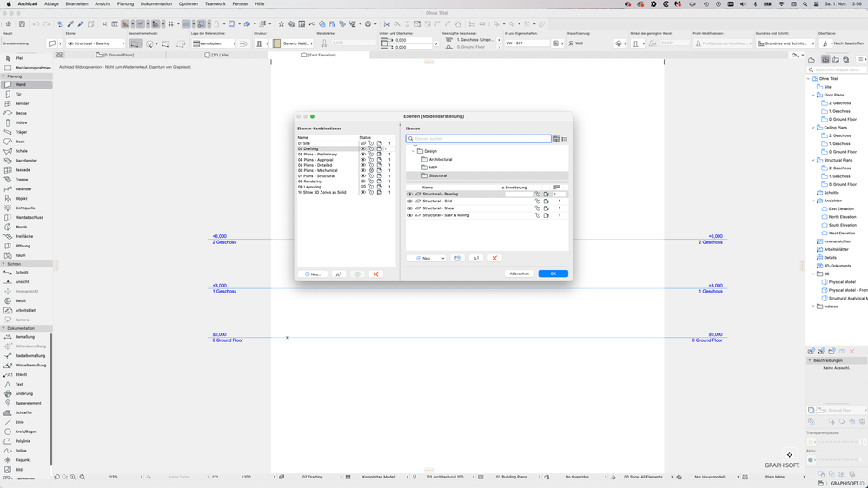Image resolution: width=868 pixels, height=488 pixels.
Task: Click the rename layer combination icon
Action: tap(339, 274)
